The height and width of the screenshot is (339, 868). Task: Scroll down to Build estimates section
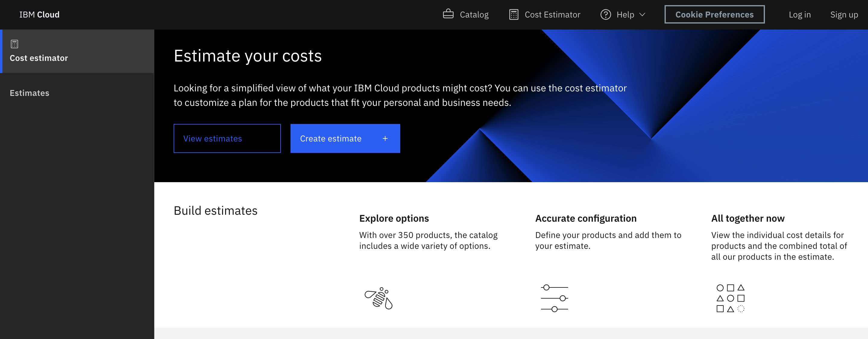[215, 210]
